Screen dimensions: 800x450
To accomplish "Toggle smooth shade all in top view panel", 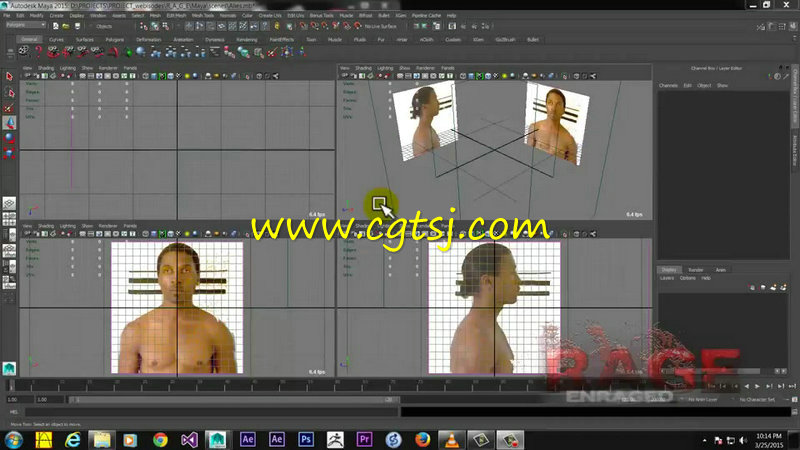I will (x=154, y=76).
